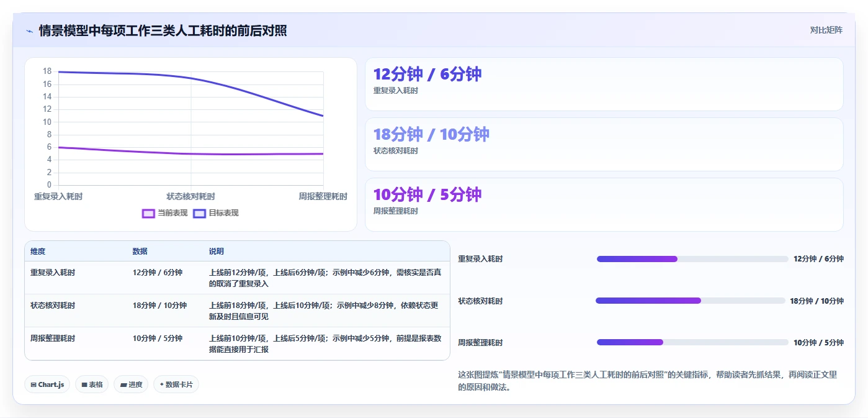The width and height of the screenshot is (868, 418).
Task: Click the 数据 column header
Action: click(x=140, y=252)
